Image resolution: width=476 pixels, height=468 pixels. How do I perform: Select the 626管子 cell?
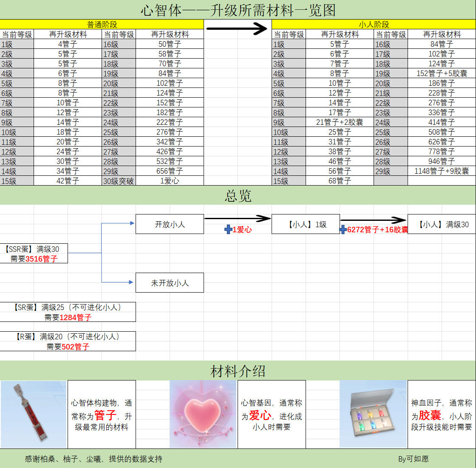coord(442,142)
